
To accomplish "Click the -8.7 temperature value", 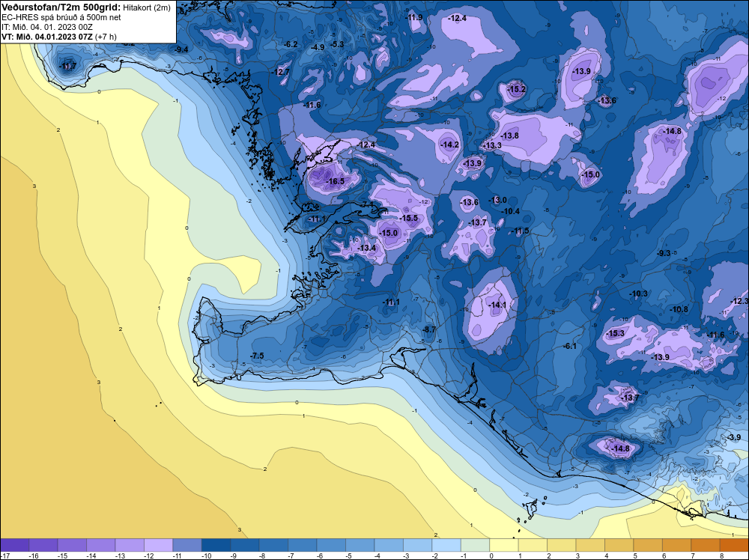I will tap(429, 329).
